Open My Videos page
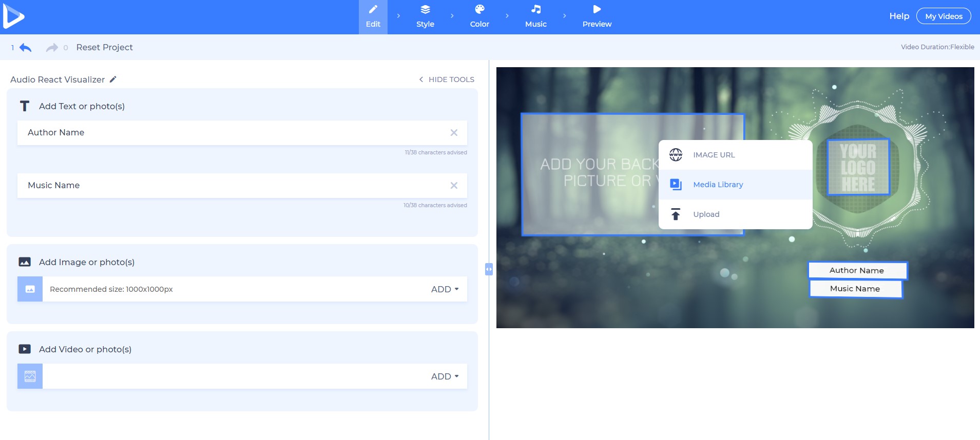Viewport: 980px width, 440px height. tap(944, 16)
